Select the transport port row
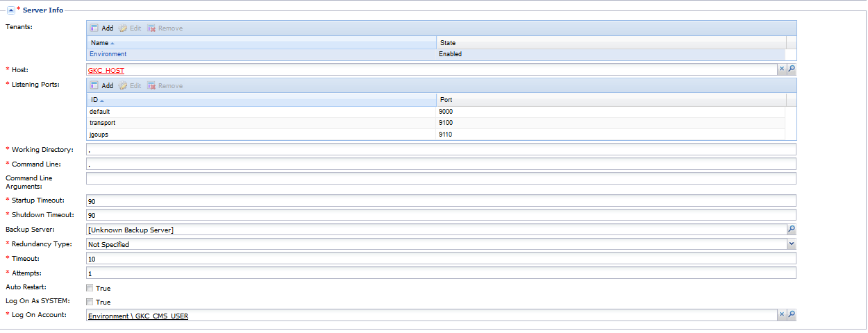868x333 pixels. click(x=103, y=123)
